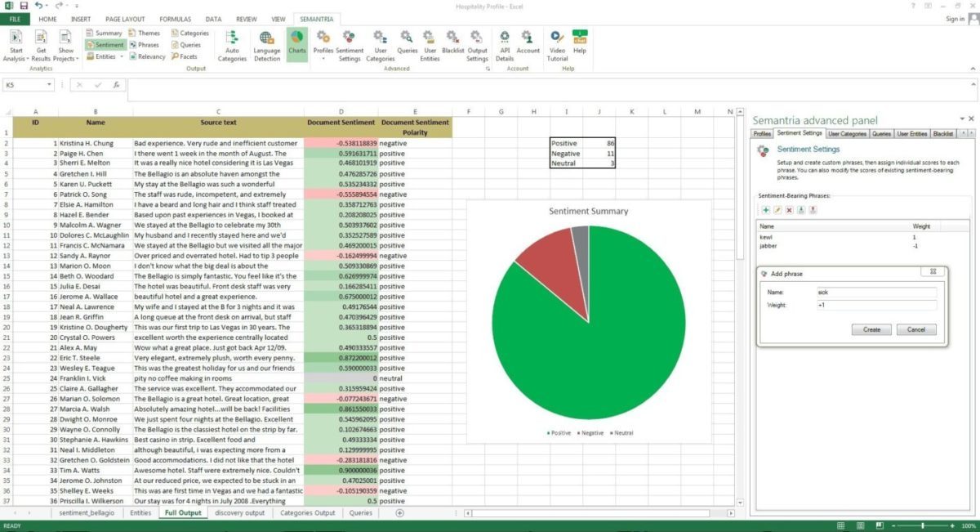Open Auto Categories in the Output group
This screenshot has width=980, height=532.
point(232,45)
